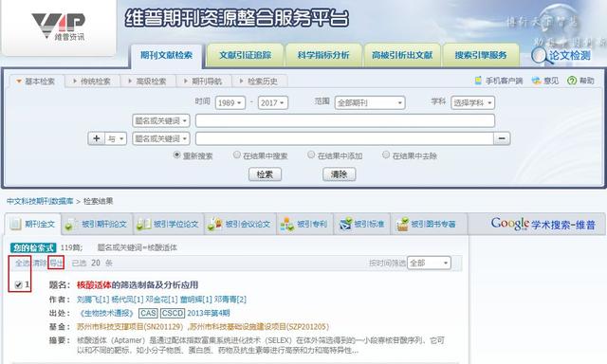
Task: Switch to 高被引析出文献 tab
Action: pyautogui.click(x=402, y=55)
